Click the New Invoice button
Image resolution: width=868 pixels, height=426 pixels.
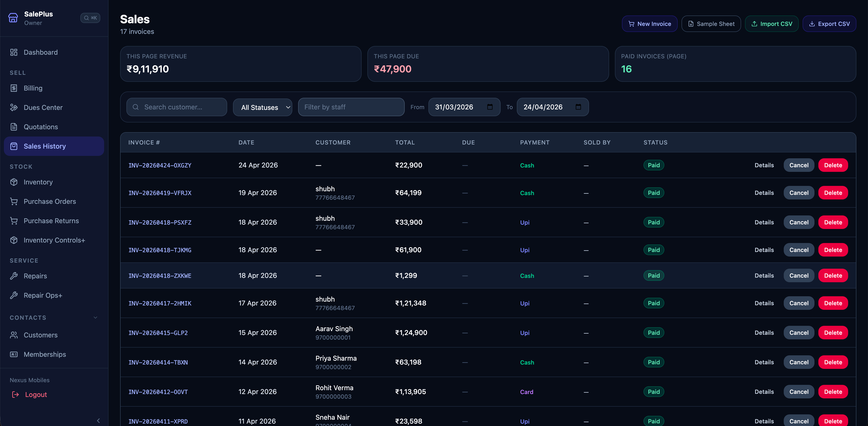pos(650,23)
